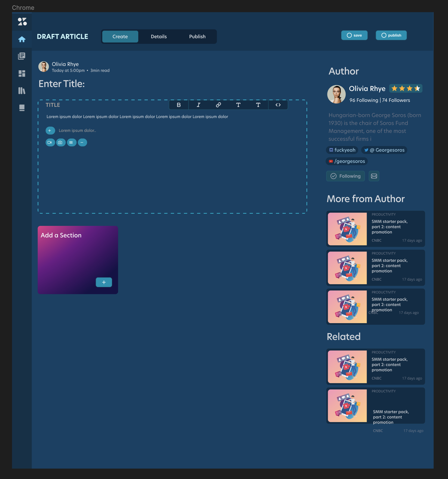The height and width of the screenshot is (479, 448).
Task: Switch to the Publish tab
Action: (x=197, y=36)
